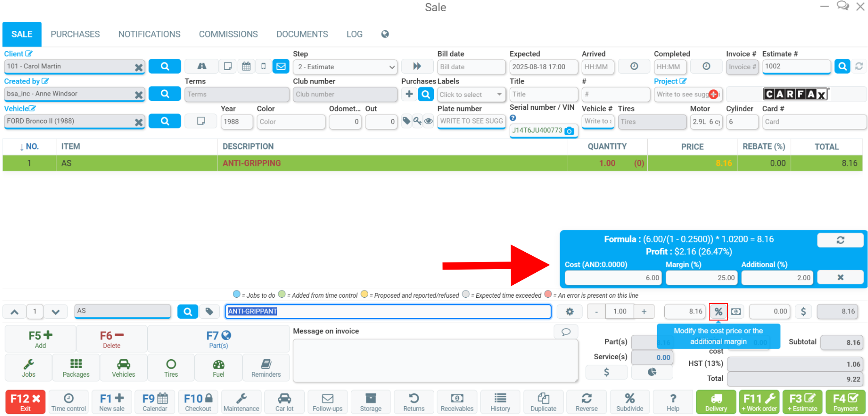
Task: Open the Labels Click to select dropdown
Action: tap(471, 95)
